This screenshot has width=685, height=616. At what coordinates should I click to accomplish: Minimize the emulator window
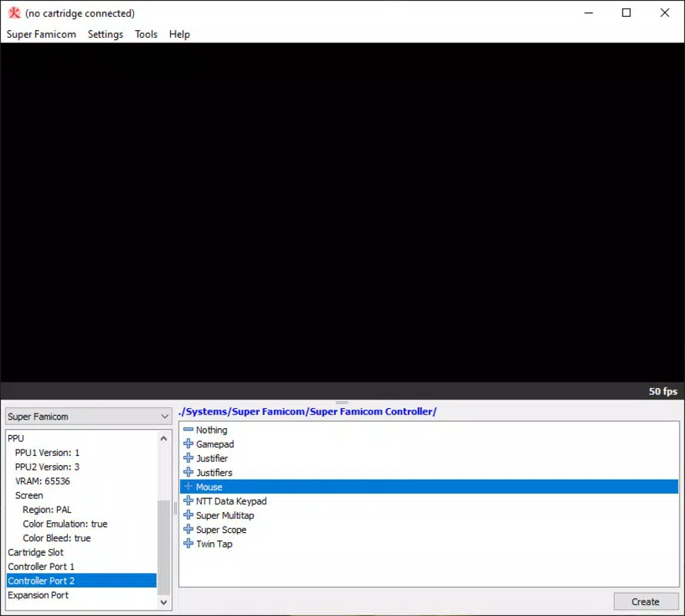(x=589, y=12)
